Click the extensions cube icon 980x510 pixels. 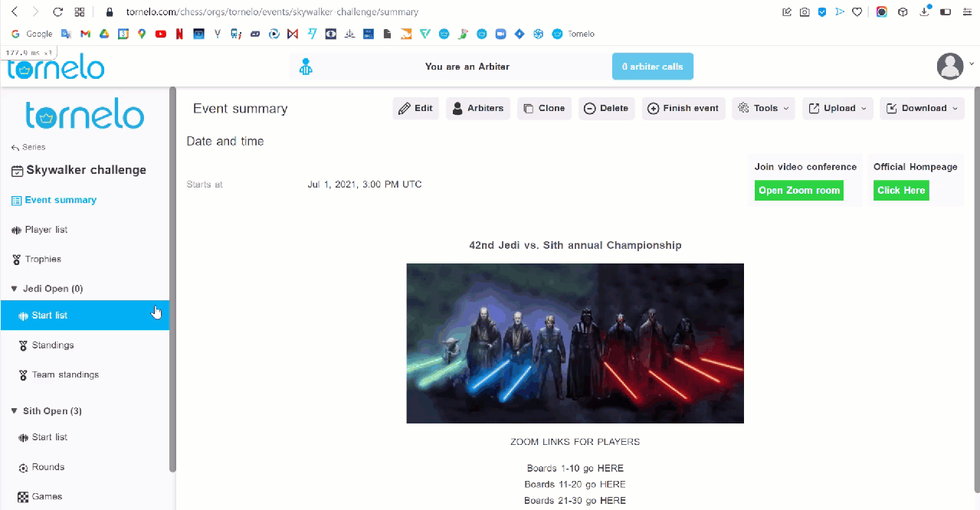point(903,12)
